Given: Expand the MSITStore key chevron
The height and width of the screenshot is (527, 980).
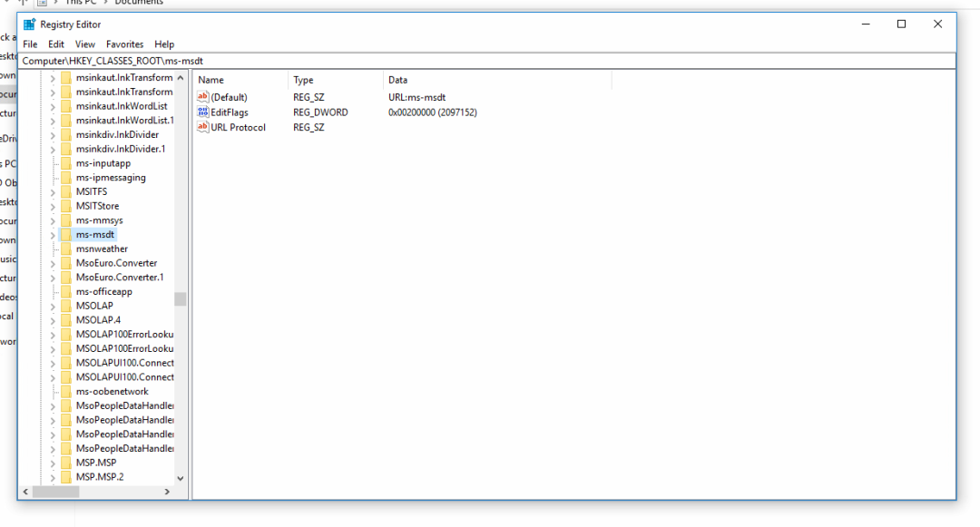Looking at the screenshot, I should (53, 207).
